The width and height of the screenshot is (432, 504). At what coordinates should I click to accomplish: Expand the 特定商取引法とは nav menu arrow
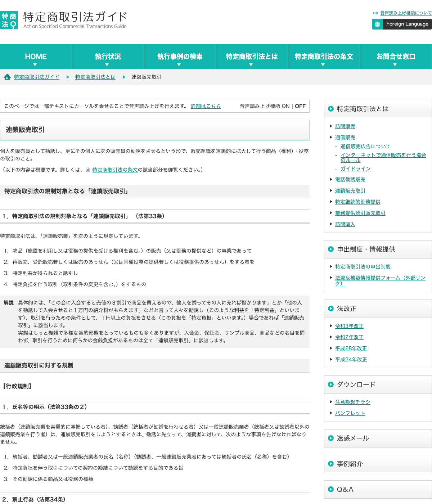[251, 65]
